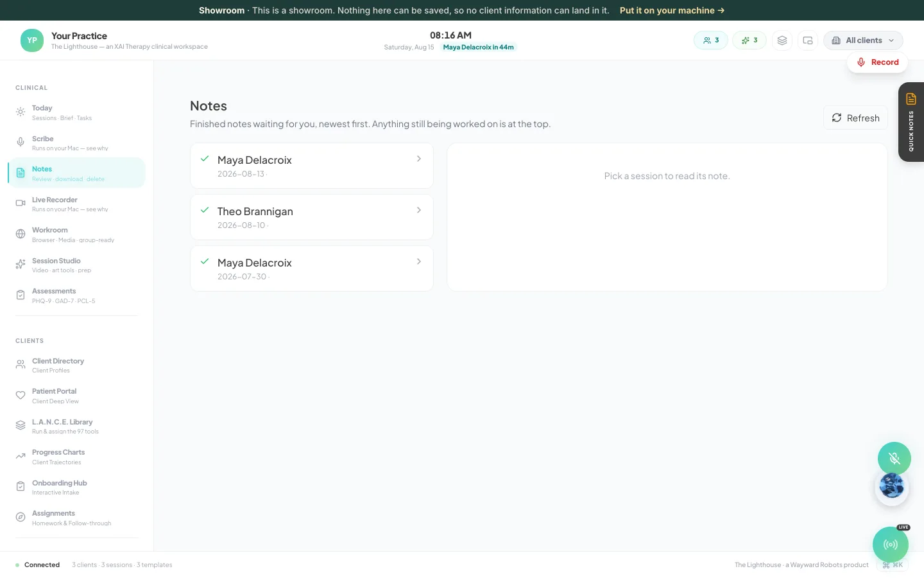Go to Patient Portal
This screenshot has height=578, width=924.
tap(77, 396)
